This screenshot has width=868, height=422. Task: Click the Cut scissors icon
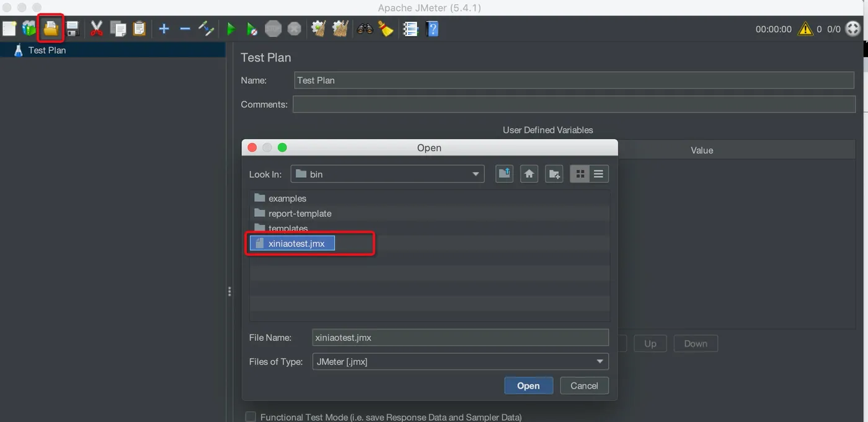[x=97, y=29]
